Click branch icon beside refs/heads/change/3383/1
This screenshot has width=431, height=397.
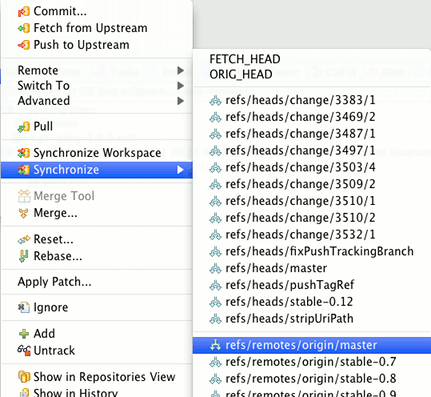click(x=215, y=100)
